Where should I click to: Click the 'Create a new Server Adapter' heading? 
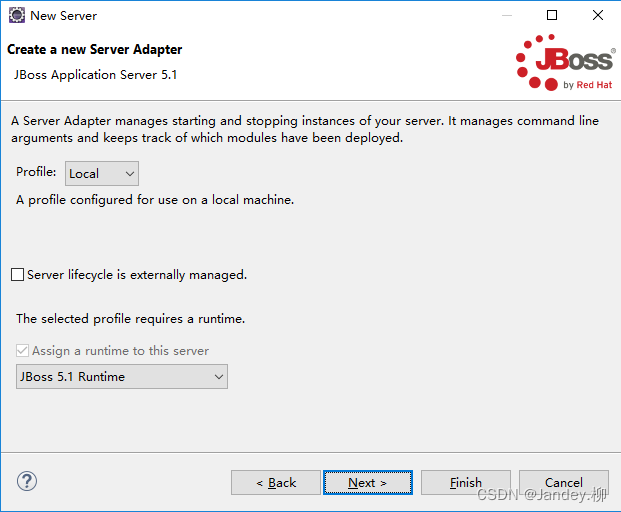(95, 49)
